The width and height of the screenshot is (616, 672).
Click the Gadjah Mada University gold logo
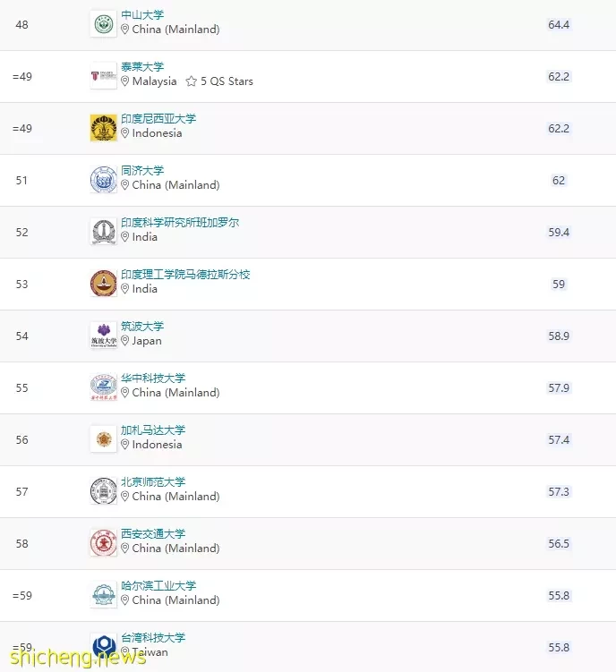103,438
